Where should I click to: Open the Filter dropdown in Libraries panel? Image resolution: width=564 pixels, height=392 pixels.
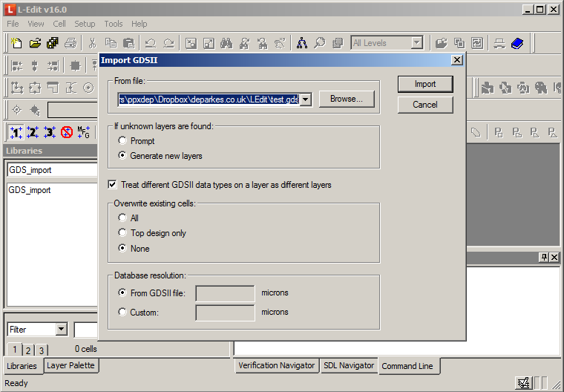tap(61, 330)
